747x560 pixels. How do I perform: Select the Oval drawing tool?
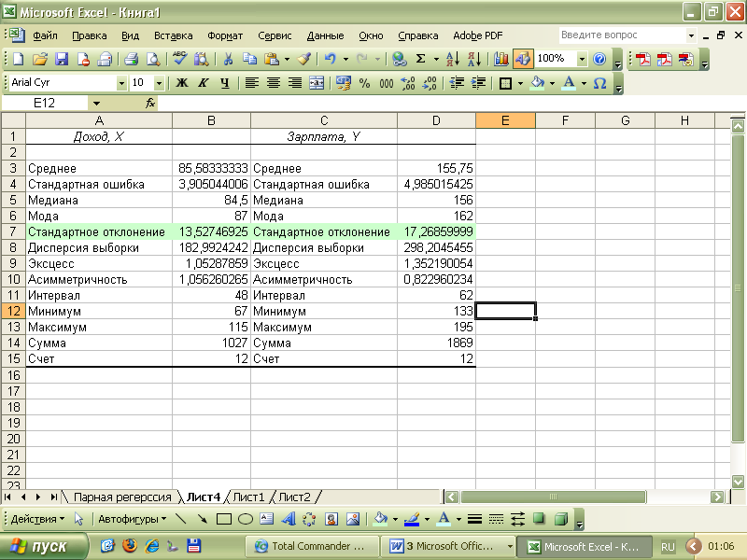(x=246, y=519)
